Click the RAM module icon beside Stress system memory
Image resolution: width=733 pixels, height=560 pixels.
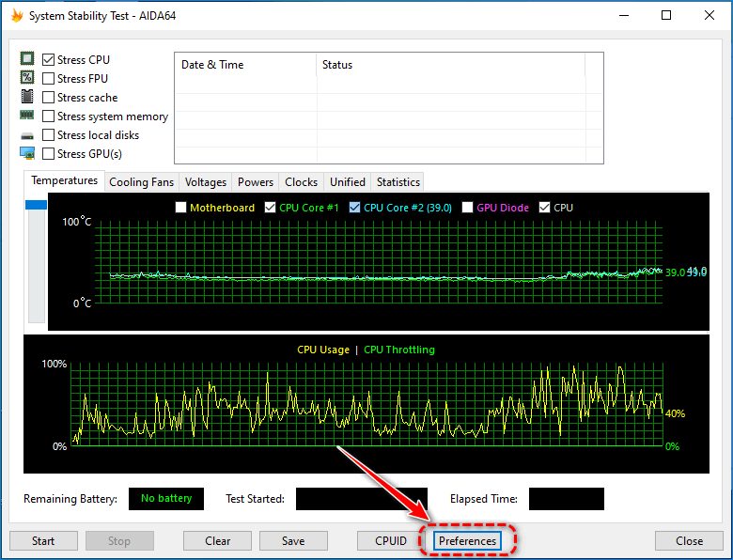click(x=26, y=115)
